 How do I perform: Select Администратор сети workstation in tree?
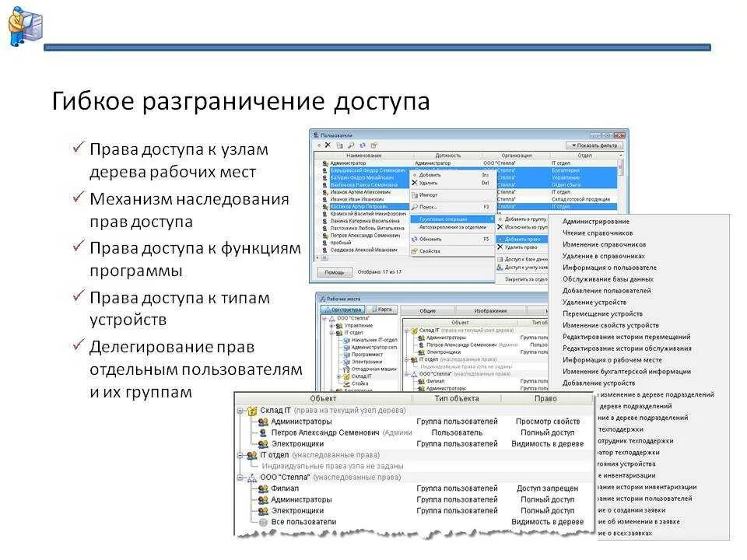(374, 348)
